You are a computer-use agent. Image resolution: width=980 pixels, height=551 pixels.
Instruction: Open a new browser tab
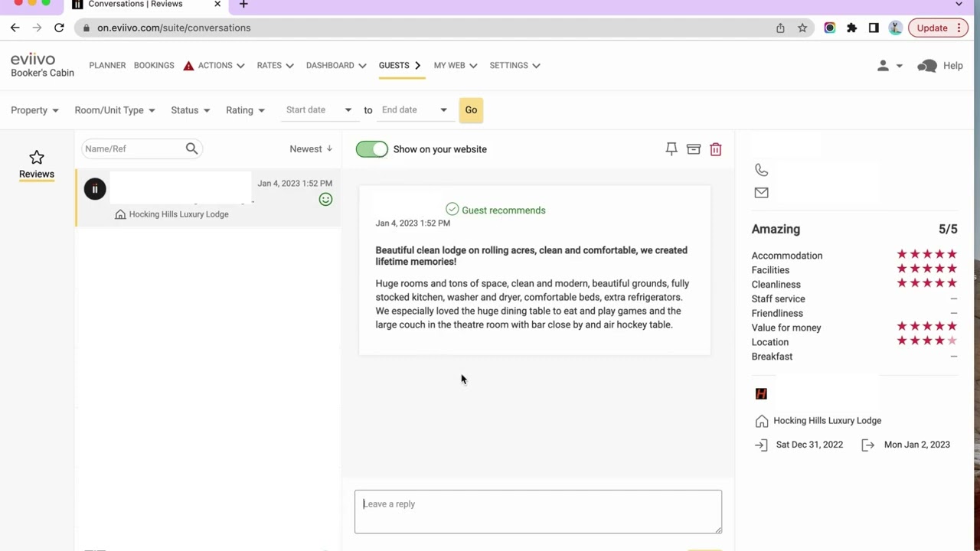tap(243, 5)
